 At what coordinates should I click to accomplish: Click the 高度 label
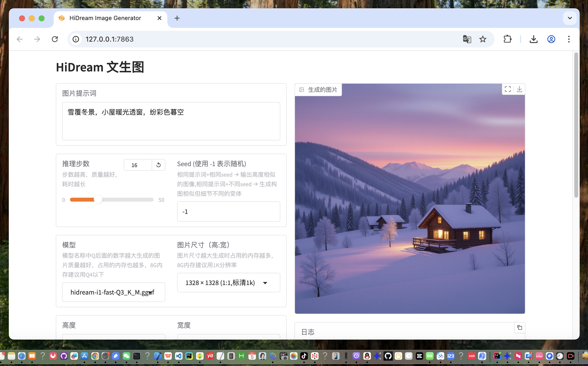coord(69,325)
